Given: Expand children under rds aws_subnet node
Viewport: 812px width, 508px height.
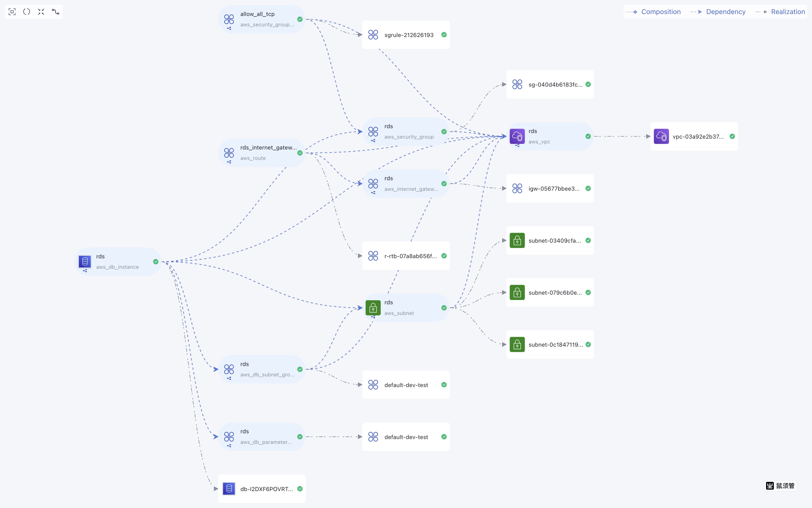Looking at the screenshot, I should click(373, 317).
